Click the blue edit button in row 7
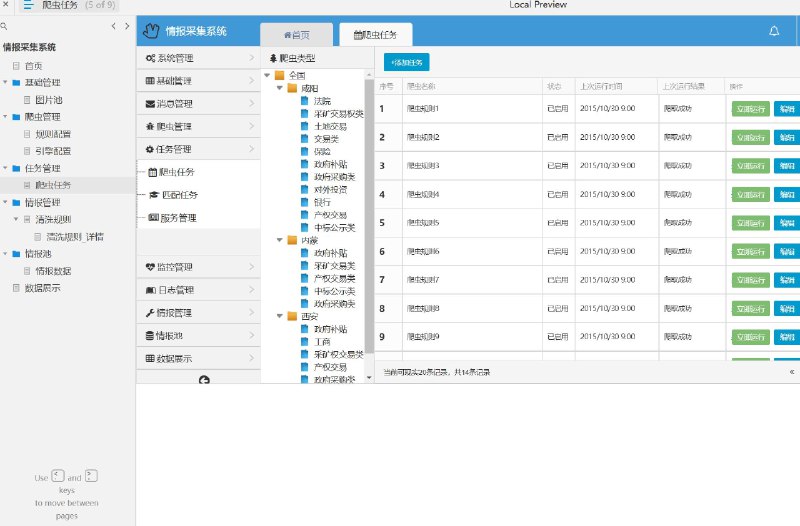800x526 pixels. pos(787,280)
